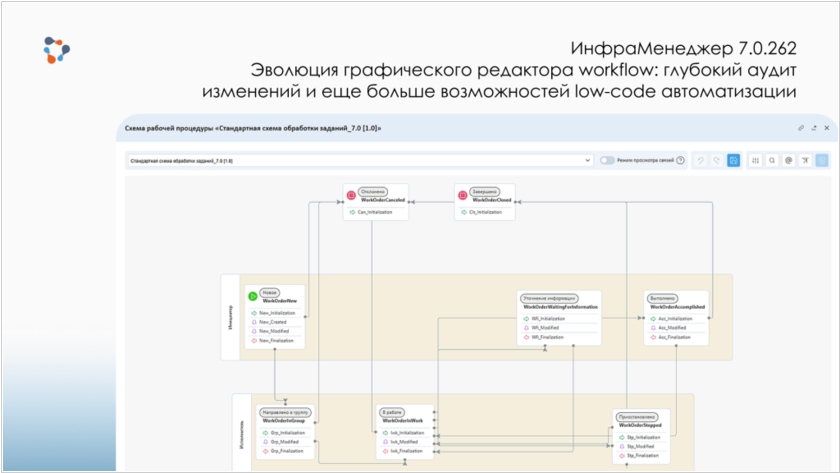Click the dropdown chevron of scheme selector
840x473 pixels.
tap(587, 160)
